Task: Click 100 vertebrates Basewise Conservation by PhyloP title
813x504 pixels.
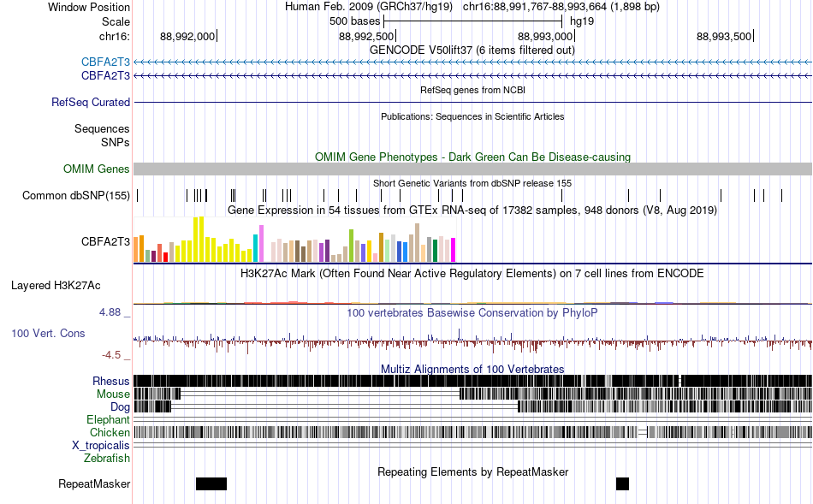Action: [x=472, y=312]
